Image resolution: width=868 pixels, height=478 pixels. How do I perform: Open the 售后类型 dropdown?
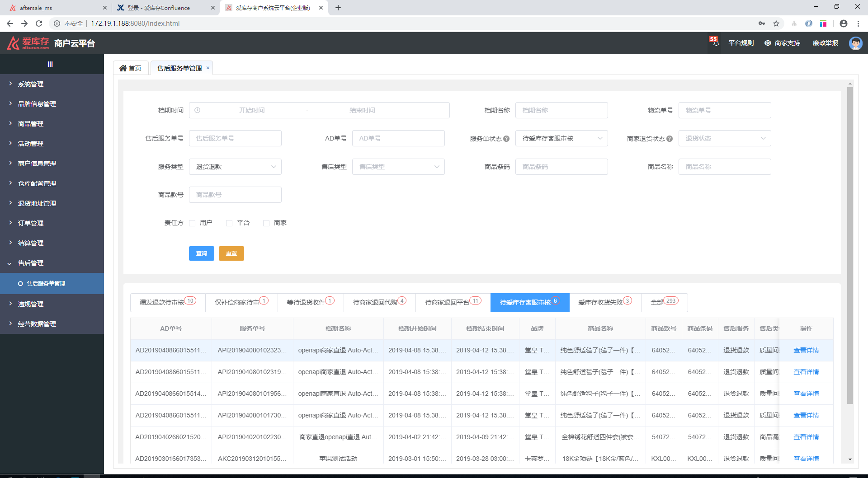[x=398, y=167]
